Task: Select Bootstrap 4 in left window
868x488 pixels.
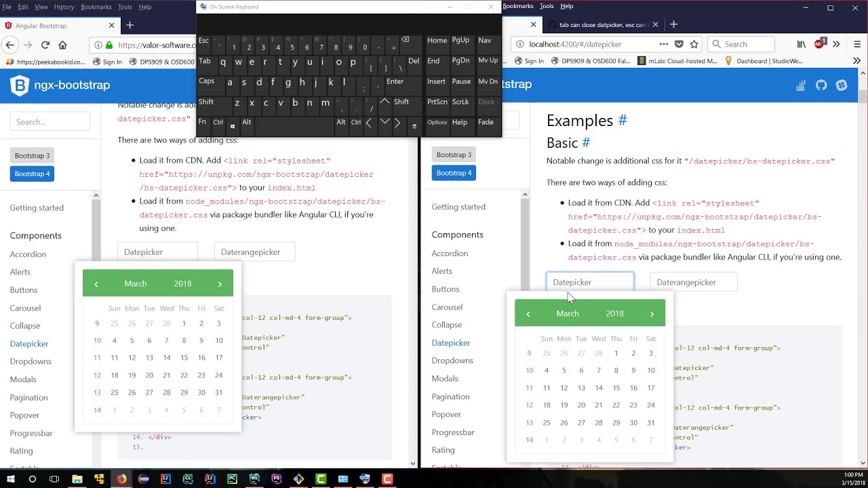Action: [x=33, y=174]
